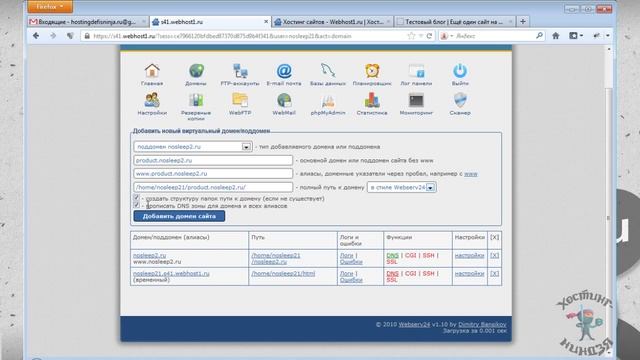
Task: Open Сканер shield icon
Action: (460, 100)
